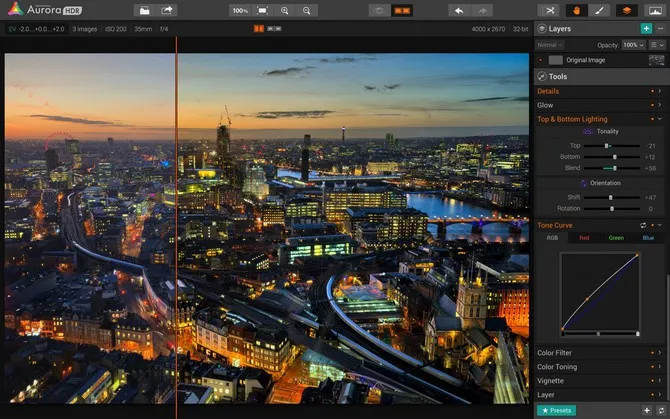Click the export/share image icon
This screenshot has width=670, height=419.
coord(168,10)
